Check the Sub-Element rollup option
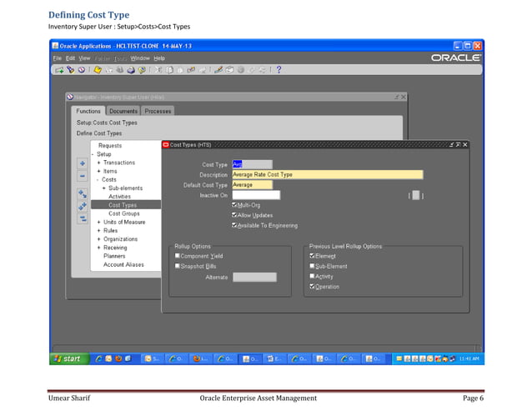This screenshot has height=411, width=532. [x=312, y=266]
